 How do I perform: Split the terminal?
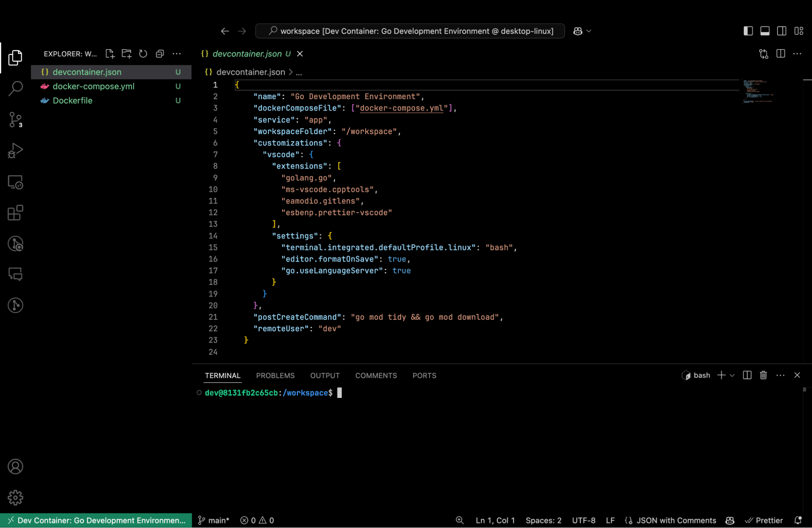(x=747, y=375)
